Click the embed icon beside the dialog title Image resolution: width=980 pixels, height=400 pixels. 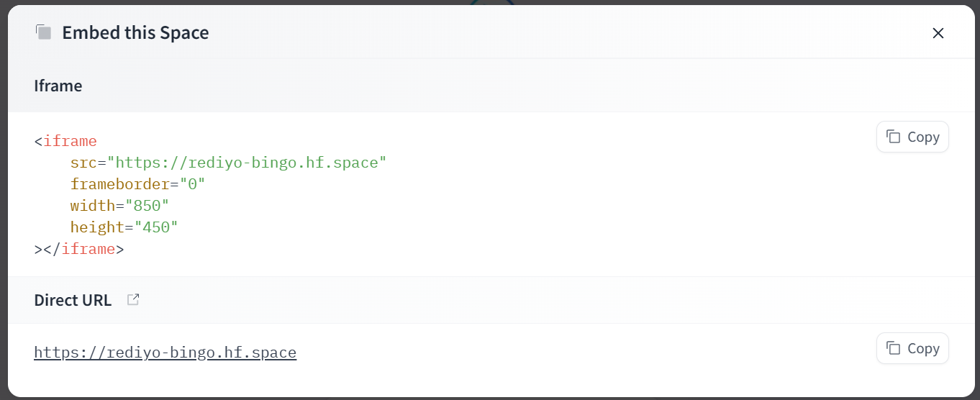tap(44, 32)
